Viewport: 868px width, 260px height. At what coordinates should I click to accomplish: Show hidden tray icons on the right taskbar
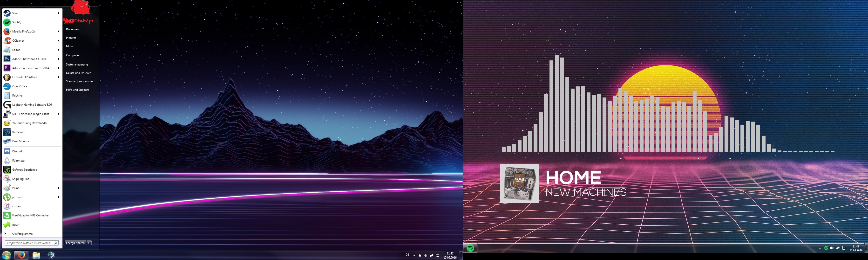[820, 248]
